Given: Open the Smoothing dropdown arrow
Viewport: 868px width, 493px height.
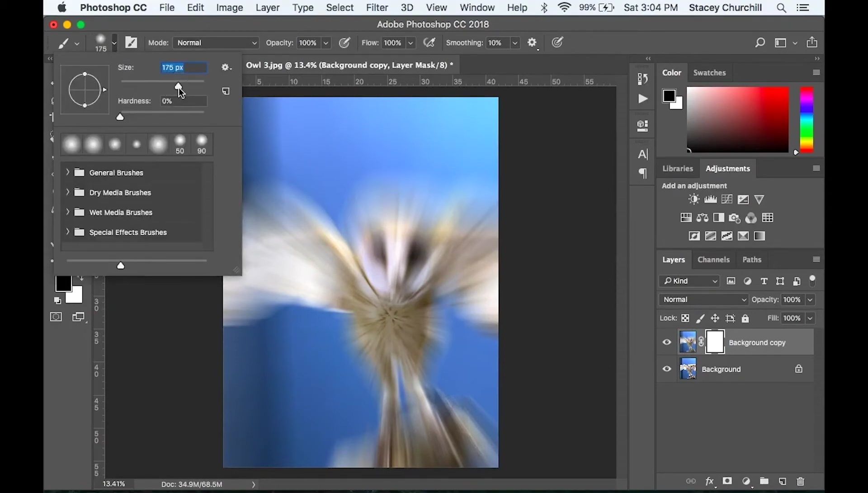Looking at the screenshot, I should 514,43.
